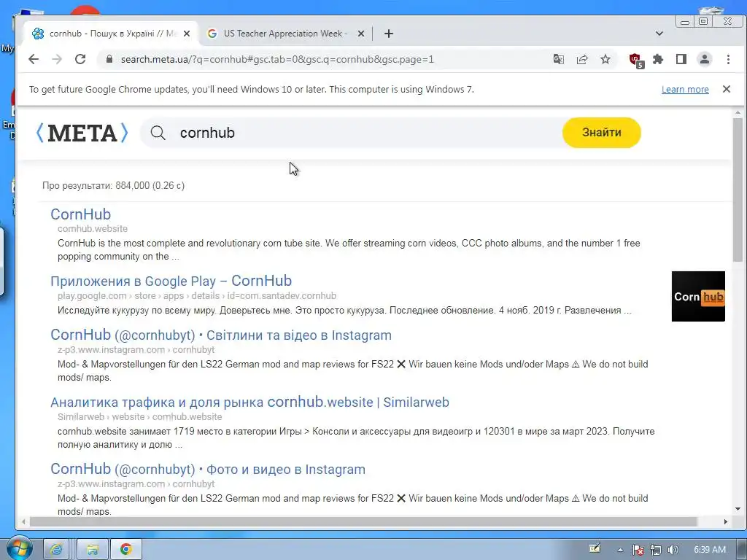Screen dimensions: 747x560
Task: Open the Extensions puzzle-piece menu
Action: pos(658,59)
